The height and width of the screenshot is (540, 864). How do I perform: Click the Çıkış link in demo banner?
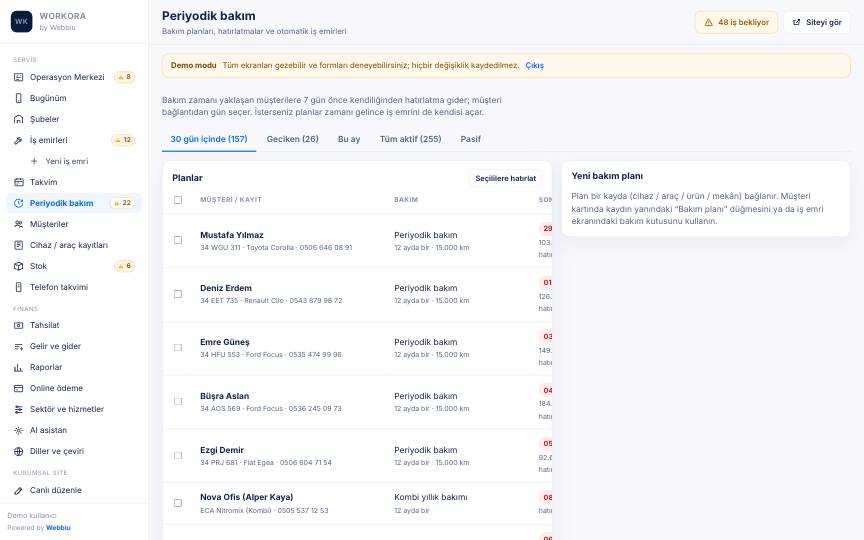534,65
